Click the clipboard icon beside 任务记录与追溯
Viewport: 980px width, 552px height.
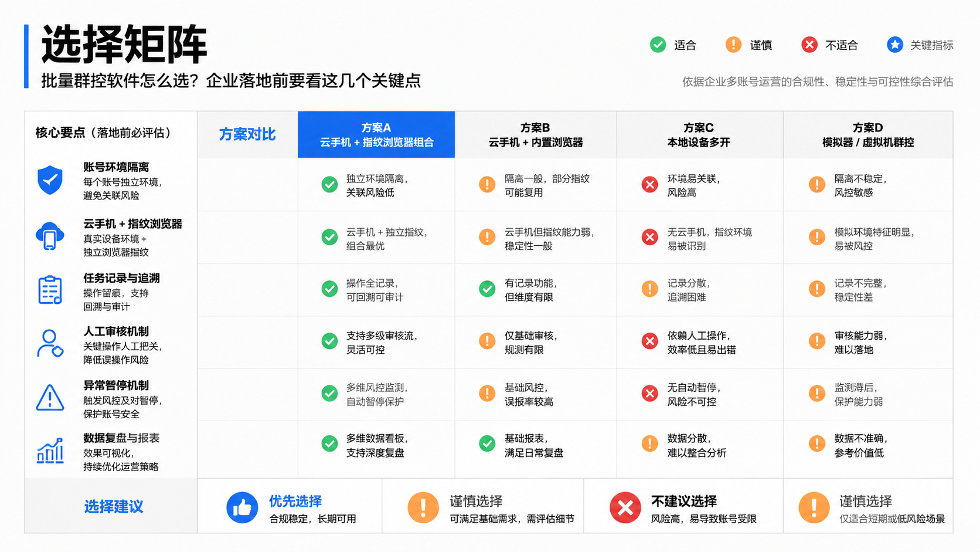(x=50, y=290)
